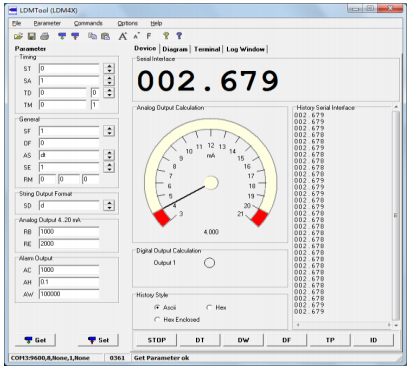
Task: Click the SD string format spinner arrows
Action: (109, 205)
